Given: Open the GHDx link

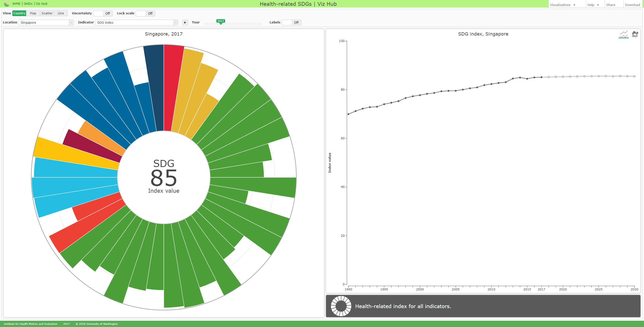Looking at the screenshot, I should (28, 4).
